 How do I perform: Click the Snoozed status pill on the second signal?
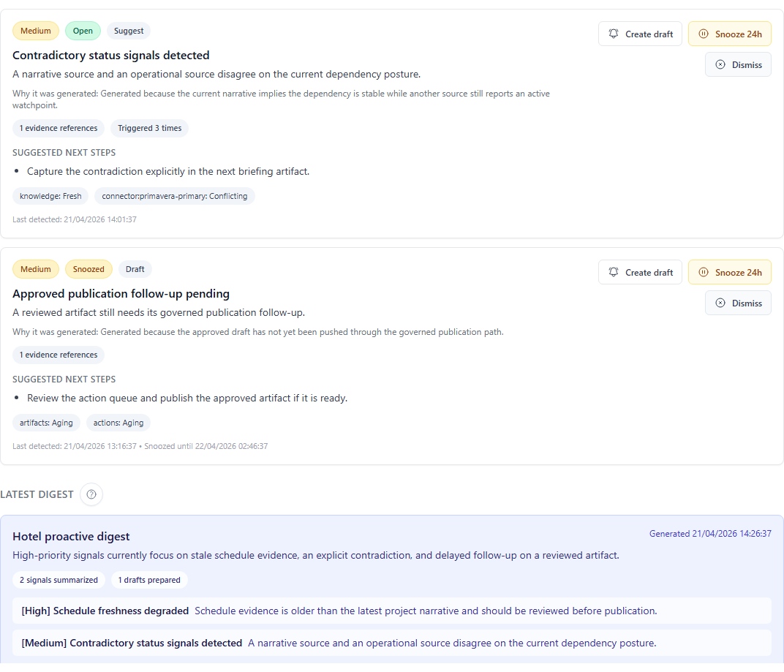pyautogui.click(x=88, y=269)
